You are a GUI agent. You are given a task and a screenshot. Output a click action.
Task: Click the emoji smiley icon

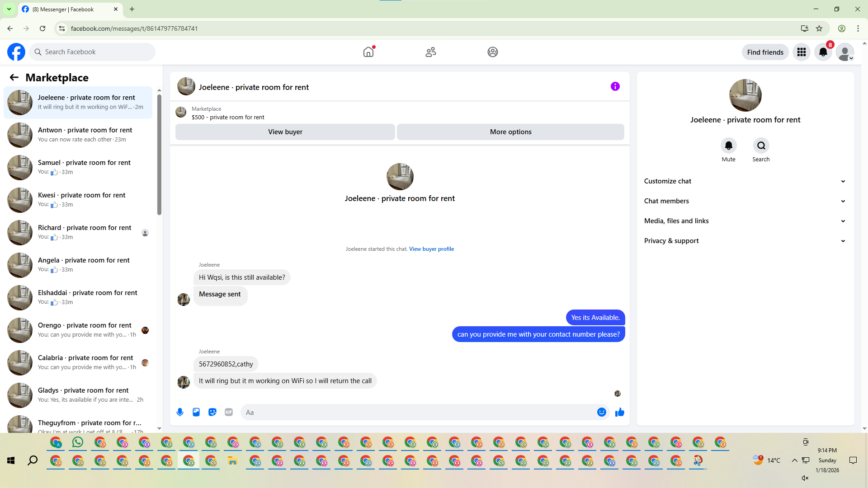[601, 412]
